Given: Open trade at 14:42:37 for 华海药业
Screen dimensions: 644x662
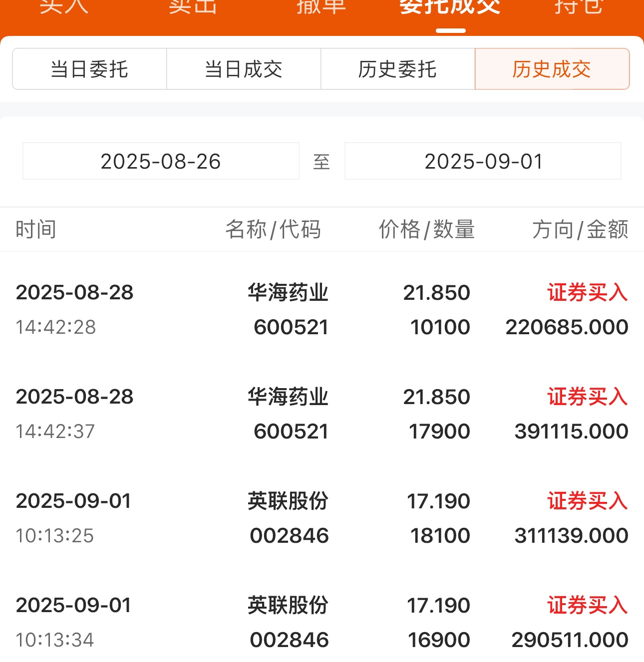Looking at the screenshot, I should click(x=322, y=414).
